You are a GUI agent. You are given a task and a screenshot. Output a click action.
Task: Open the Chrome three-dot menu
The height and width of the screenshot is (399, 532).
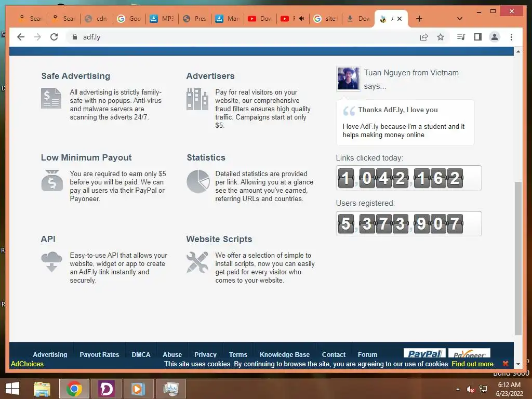pos(511,37)
